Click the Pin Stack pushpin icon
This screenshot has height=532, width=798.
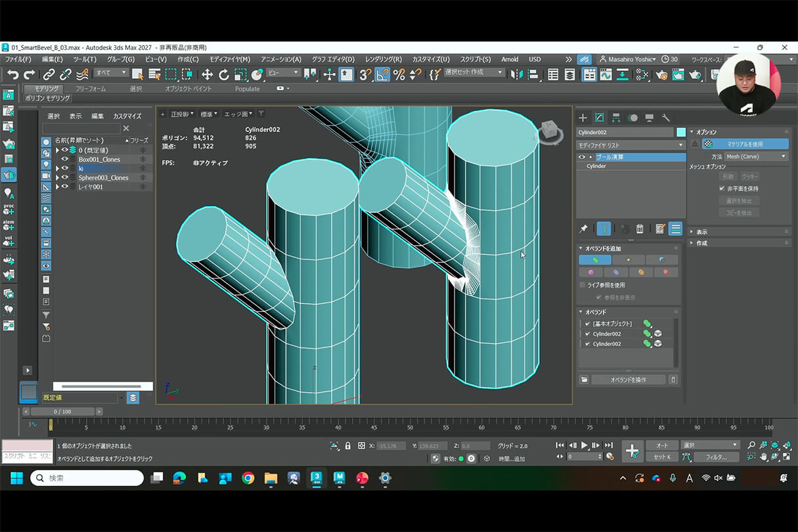tap(583, 229)
